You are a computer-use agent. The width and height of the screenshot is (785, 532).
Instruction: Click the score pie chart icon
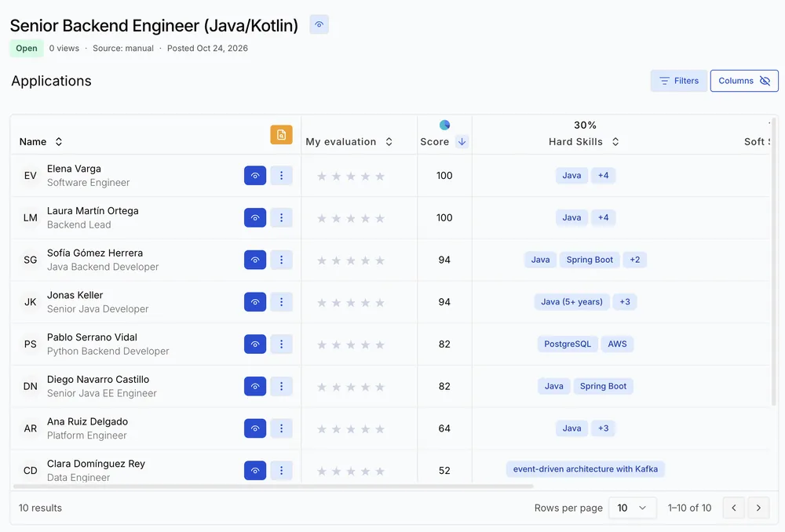pyautogui.click(x=444, y=125)
